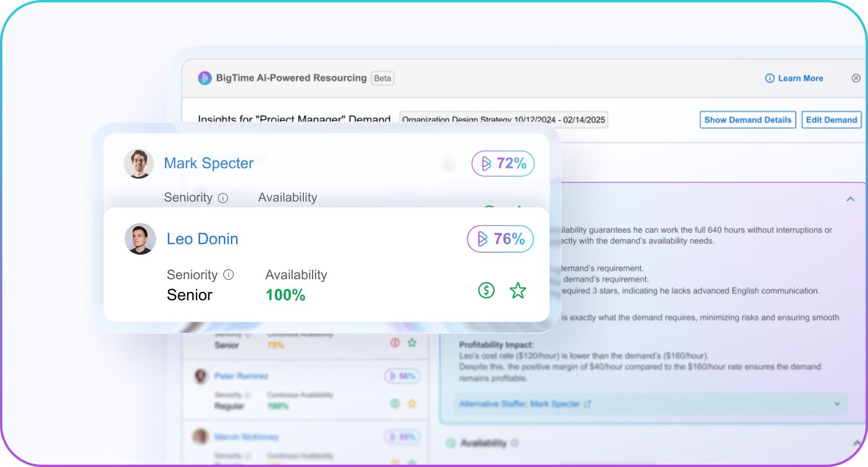Click the Beta badge
This screenshot has height=467, width=868.
383,78
